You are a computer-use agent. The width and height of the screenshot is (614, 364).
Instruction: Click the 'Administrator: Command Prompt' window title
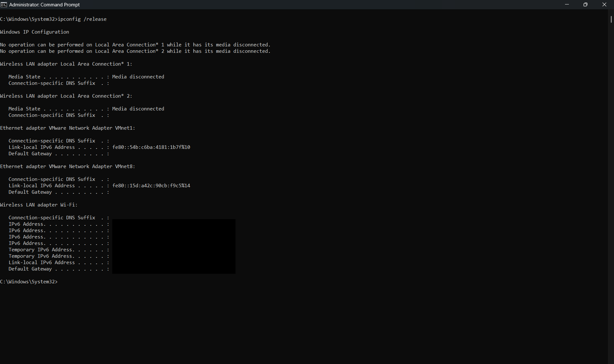point(44,4)
